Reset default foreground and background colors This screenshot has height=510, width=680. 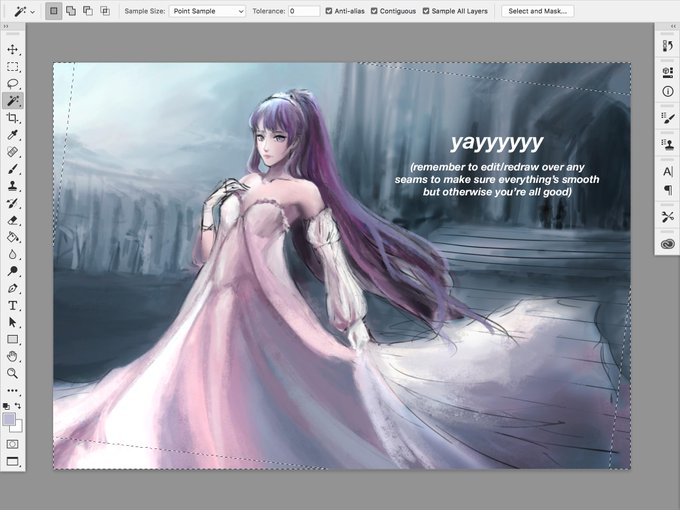click(x=6, y=406)
